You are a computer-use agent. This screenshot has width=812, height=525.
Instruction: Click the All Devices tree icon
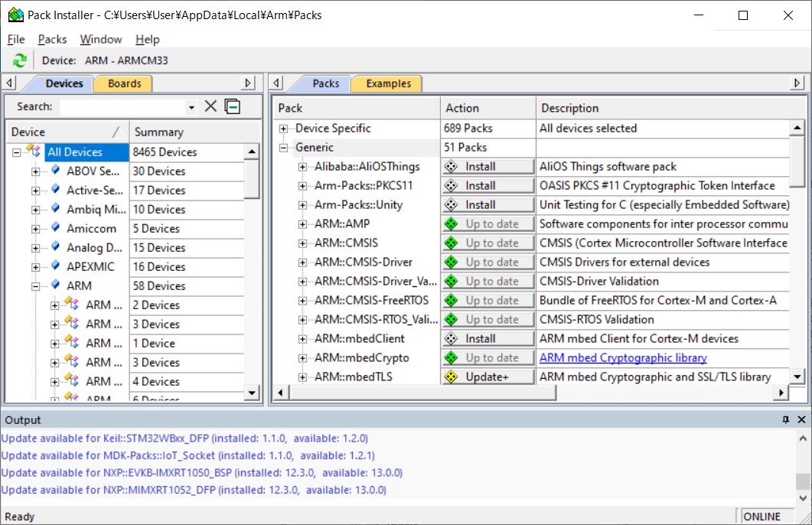coord(34,152)
